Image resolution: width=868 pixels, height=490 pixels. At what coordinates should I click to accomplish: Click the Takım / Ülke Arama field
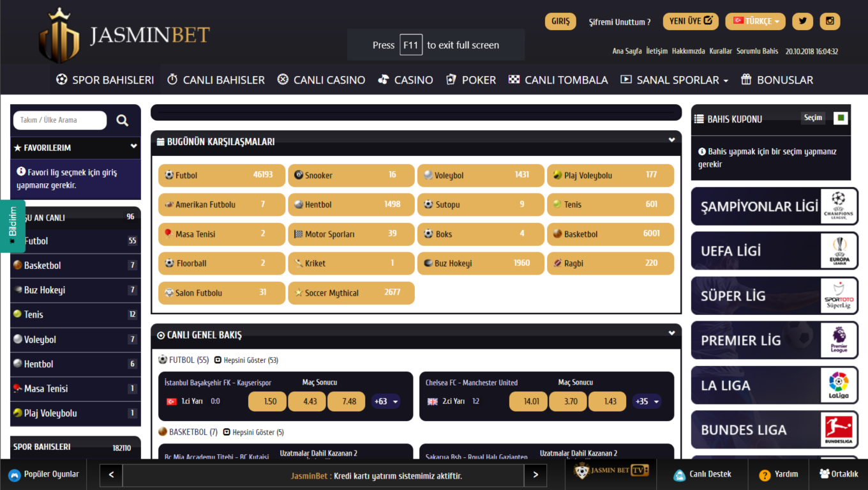pyautogui.click(x=59, y=120)
